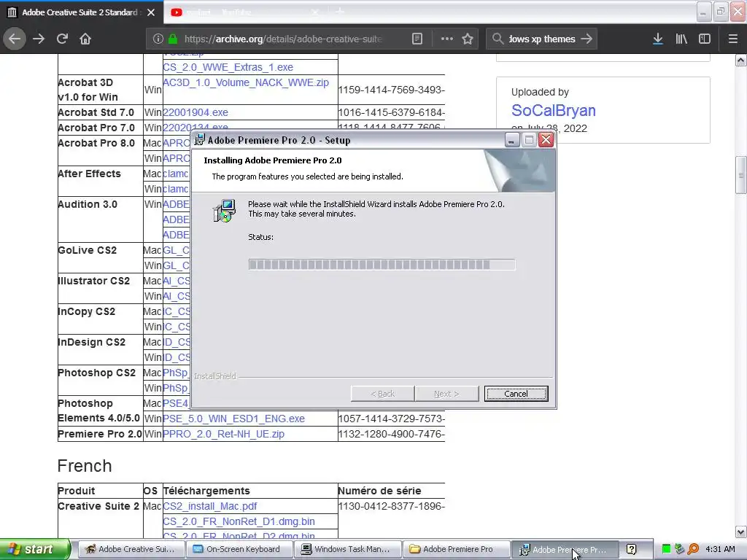Download 22001904.exe Acrobat Std link
The height and width of the screenshot is (560, 747).
[196, 112]
